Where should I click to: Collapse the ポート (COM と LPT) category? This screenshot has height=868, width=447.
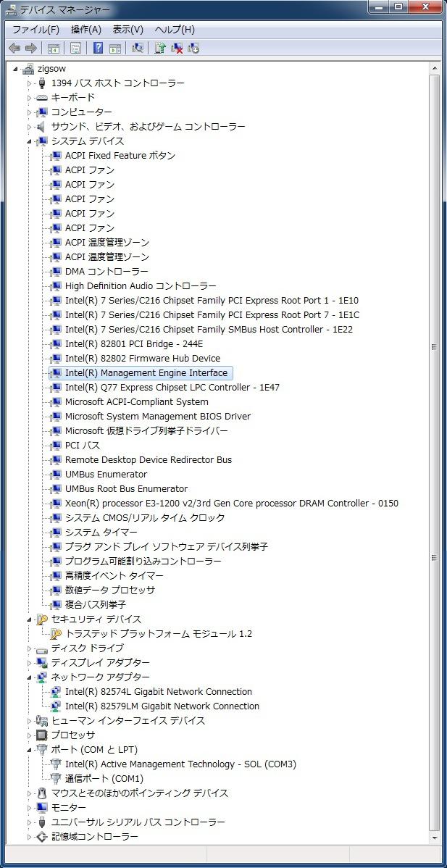coord(30,750)
